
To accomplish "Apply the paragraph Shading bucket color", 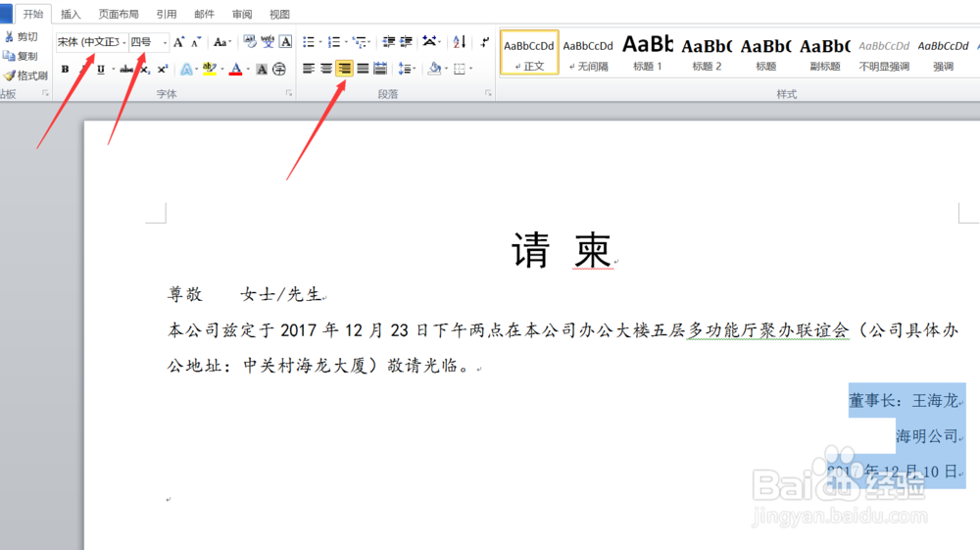I will [435, 69].
